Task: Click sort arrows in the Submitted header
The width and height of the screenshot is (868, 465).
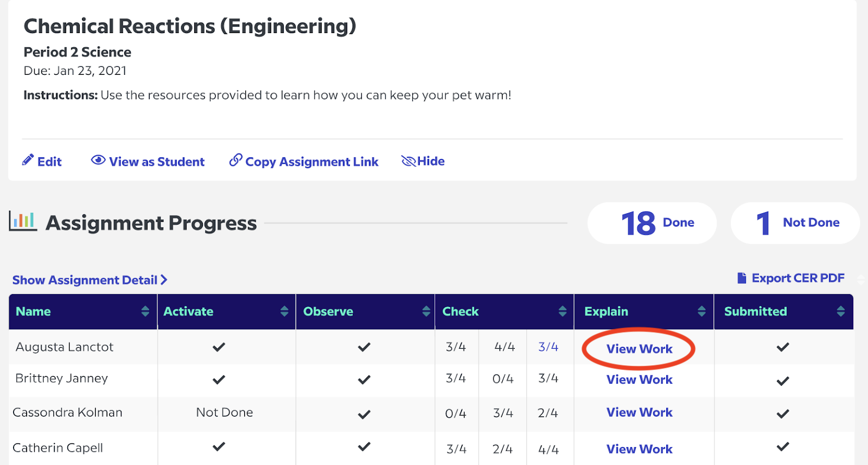Action: click(x=841, y=311)
